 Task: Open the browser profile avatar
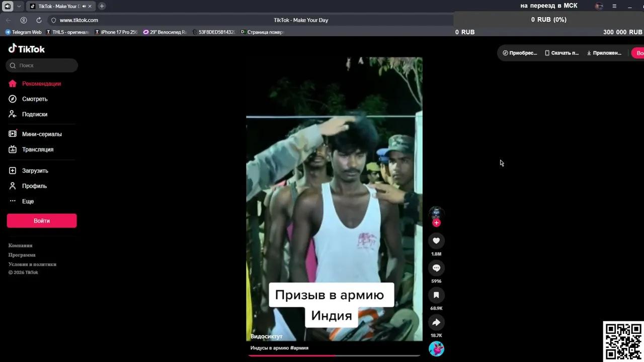[x=599, y=6]
